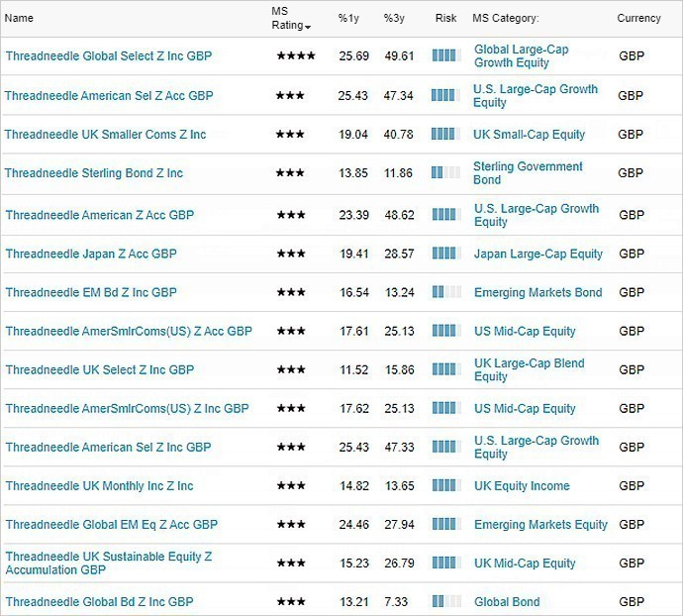Open US Mid-Cap Equity for AmerSmlrComs Acc

[x=525, y=331]
